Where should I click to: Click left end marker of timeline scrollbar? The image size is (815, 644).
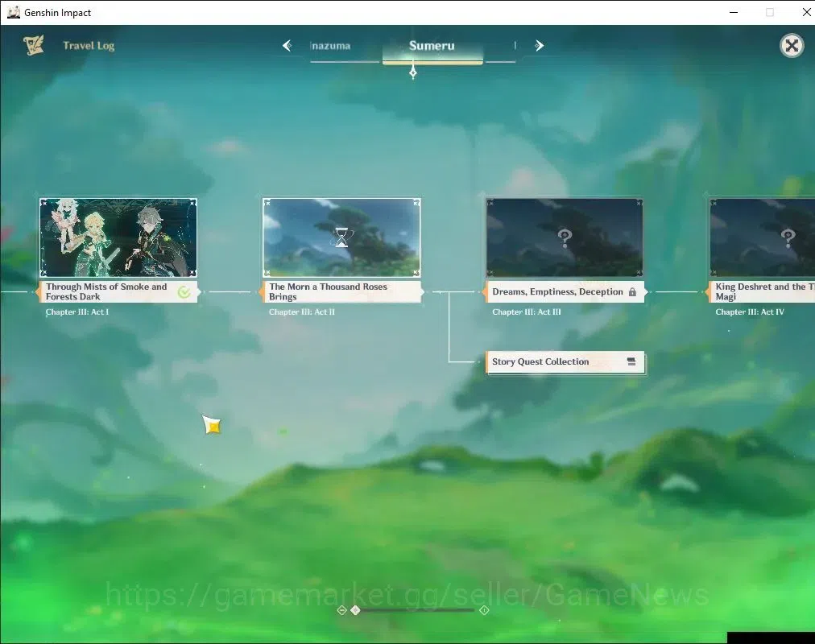tap(341, 610)
